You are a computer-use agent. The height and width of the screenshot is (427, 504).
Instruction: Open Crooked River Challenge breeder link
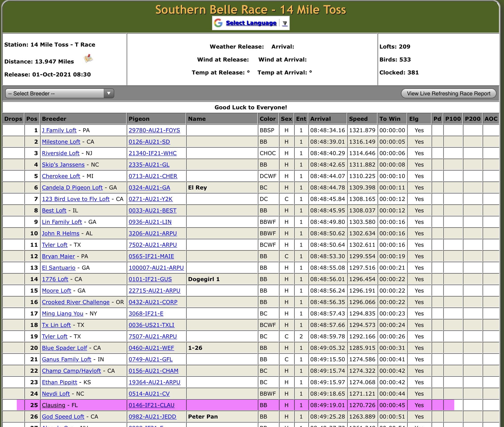[76, 302]
